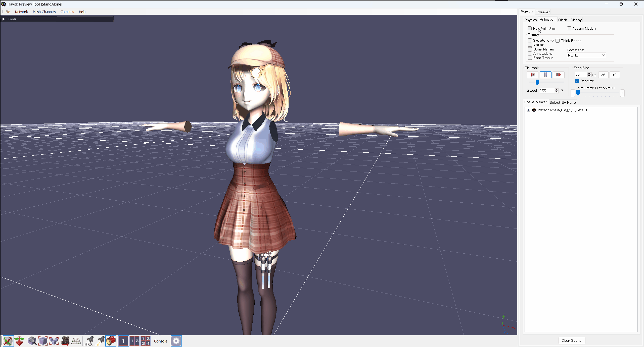The height and width of the screenshot is (347, 644).
Task: Increase the Speed percent spinner
Action: click(557, 89)
